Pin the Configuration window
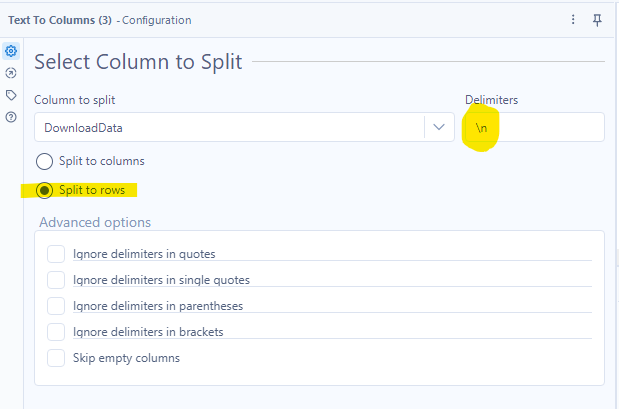 coord(598,20)
